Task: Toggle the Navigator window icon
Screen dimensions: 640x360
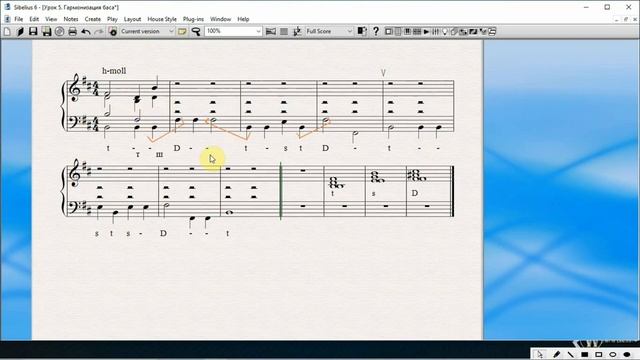Action: click(389, 31)
